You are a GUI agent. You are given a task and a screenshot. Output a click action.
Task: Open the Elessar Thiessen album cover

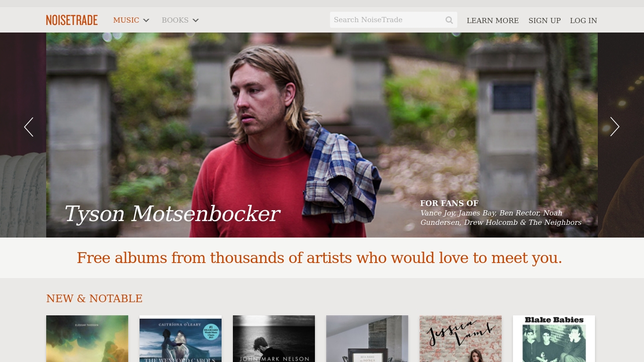[x=87, y=338]
